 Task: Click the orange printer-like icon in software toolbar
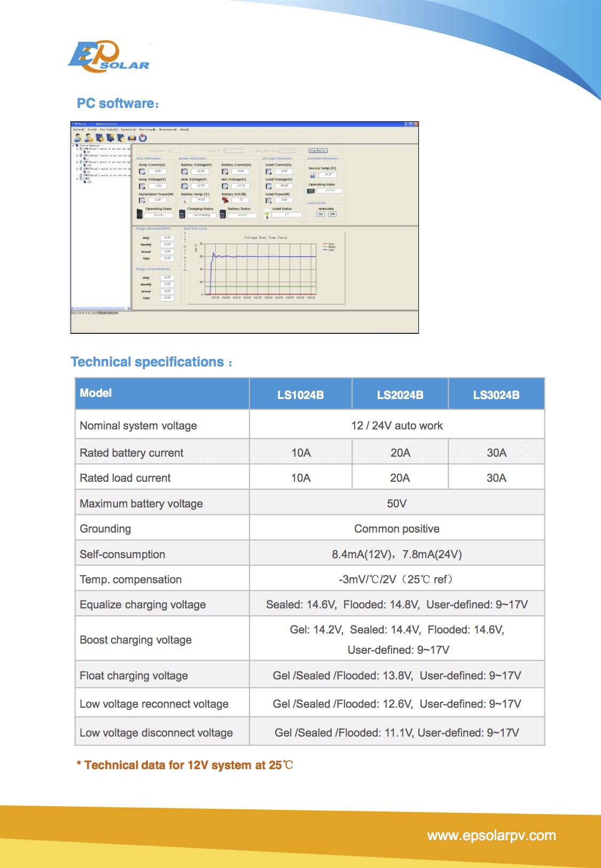pyautogui.click(x=132, y=138)
